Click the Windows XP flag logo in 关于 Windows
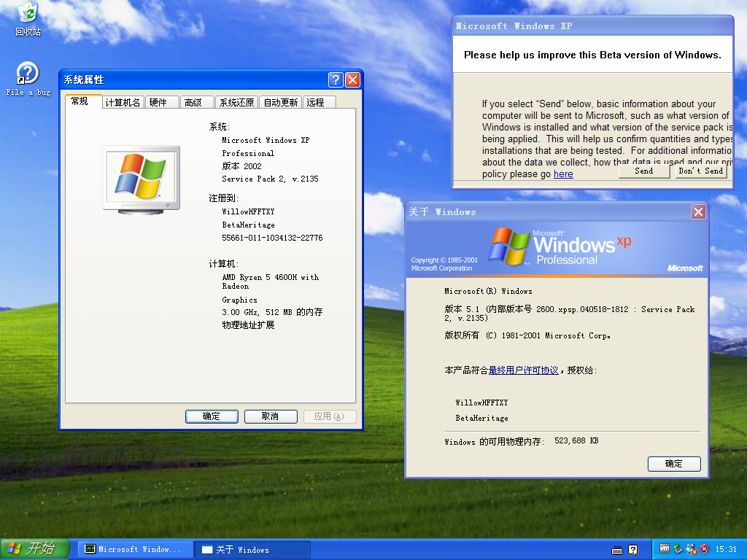This screenshot has height=560, width=747. coord(508,246)
